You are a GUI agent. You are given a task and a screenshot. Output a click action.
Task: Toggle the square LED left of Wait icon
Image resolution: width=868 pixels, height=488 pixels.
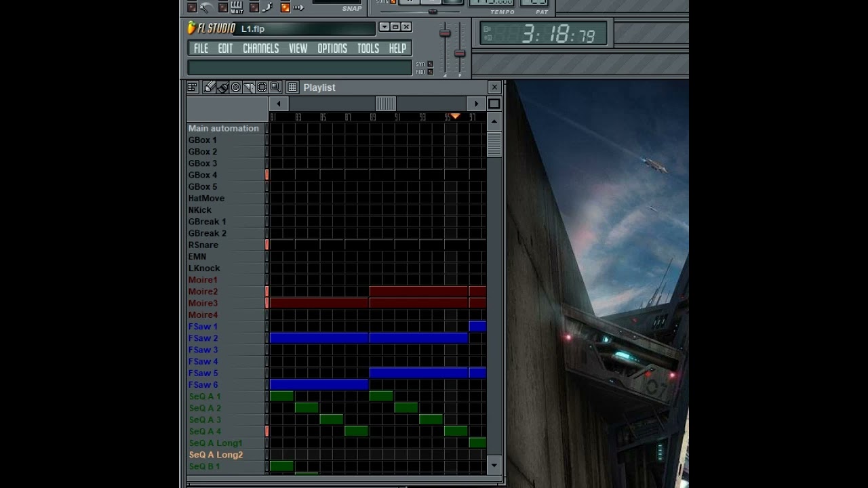pos(223,7)
